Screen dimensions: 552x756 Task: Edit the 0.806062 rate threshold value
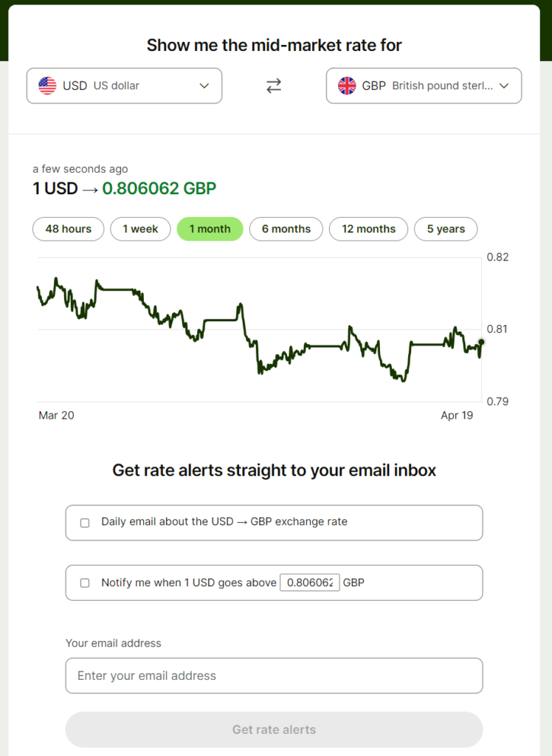309,583
